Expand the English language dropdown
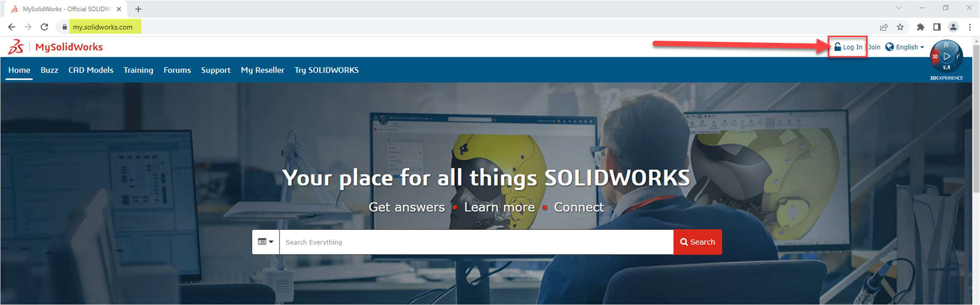 pyautogui.click(x=905, y=47)
